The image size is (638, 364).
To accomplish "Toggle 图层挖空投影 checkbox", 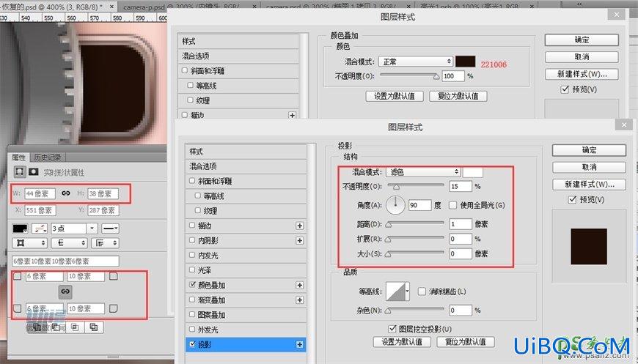I will pyautogui.click(x=392, y=329).
